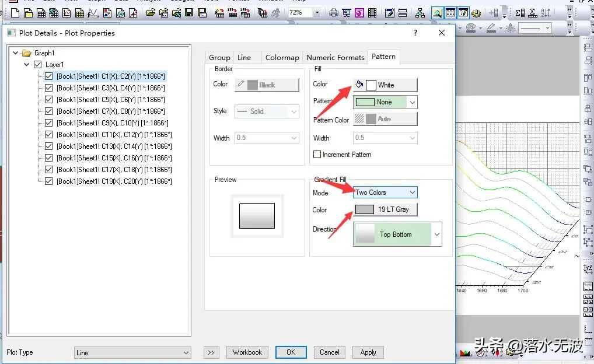This screenshot has height=364, width=594.
Task: Click the Project Explorer tree icon
Action: [420, 13]
